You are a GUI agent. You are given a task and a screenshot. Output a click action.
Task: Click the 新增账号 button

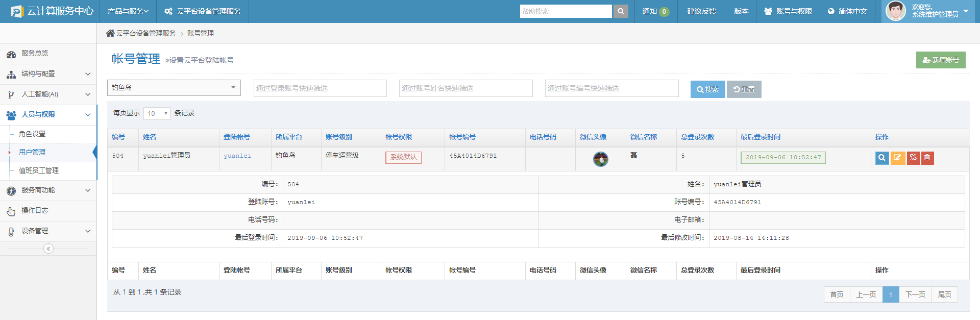coord(941,60)
